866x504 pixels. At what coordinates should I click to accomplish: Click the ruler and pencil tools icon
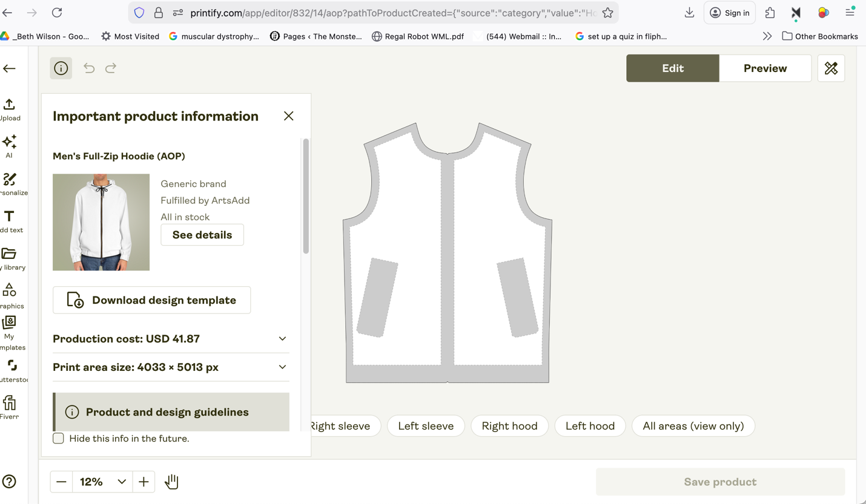click(x=831, y=68)
